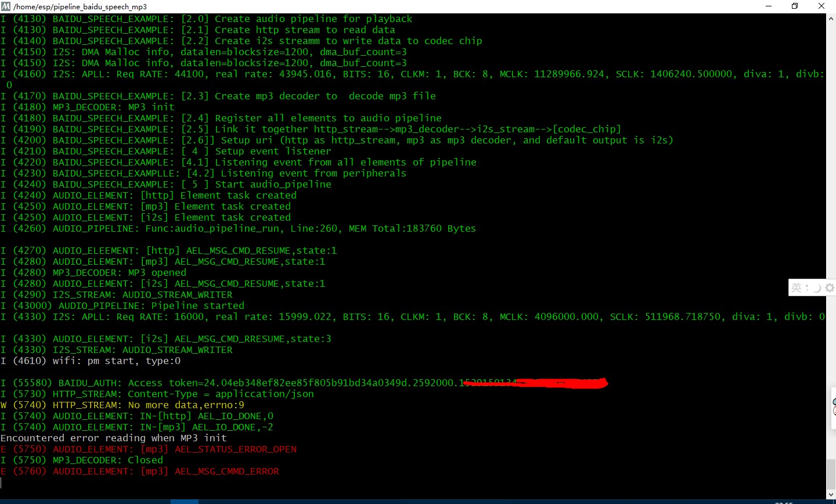Click 'Content-Type = appliccation/json' line
Image resolution: width=836 pixels, height=504 pixels.
click(x=157, y=394)
